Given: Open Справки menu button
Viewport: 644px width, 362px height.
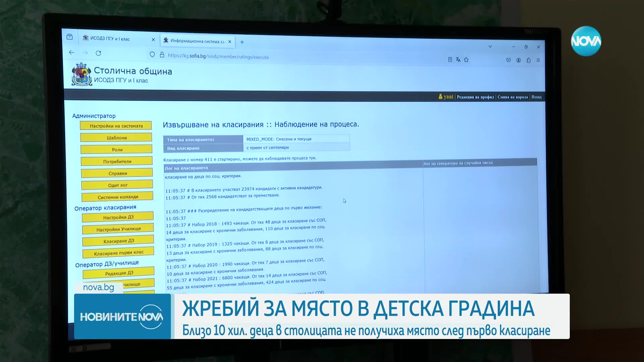Looking at the screenshot, I should click(117, 173).
